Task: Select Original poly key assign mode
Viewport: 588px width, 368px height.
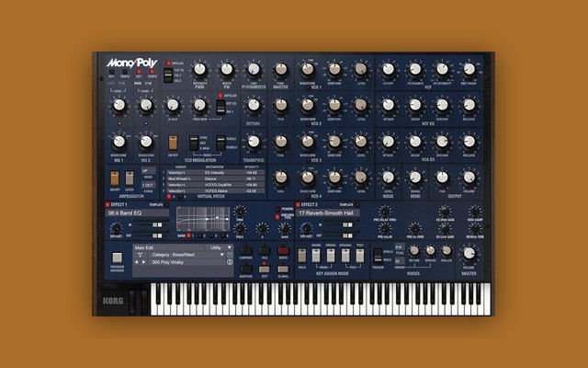Action: (345, 256)
